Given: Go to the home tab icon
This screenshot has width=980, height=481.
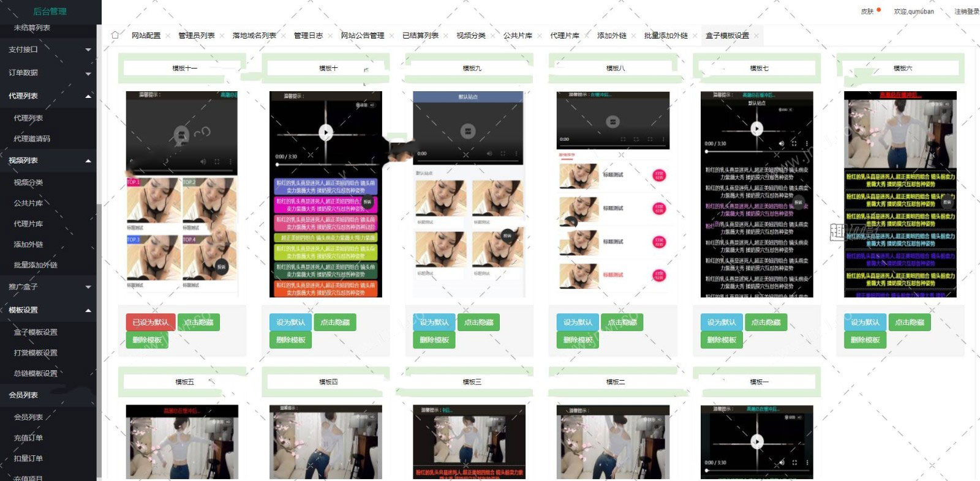Looking at the screenshot, I should [x=115, y=35].
